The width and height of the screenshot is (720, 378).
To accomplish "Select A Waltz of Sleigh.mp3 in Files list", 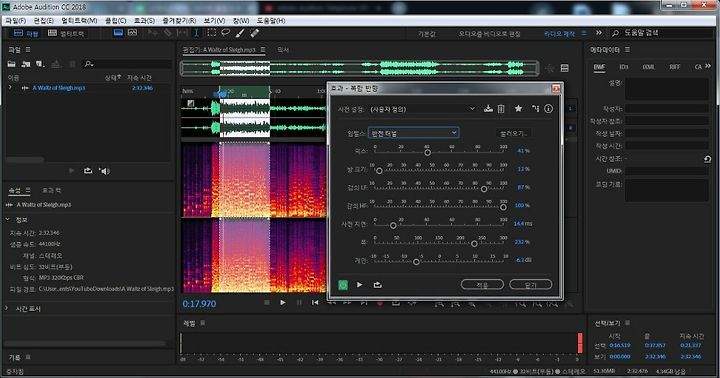I will (x=59, y=88).
